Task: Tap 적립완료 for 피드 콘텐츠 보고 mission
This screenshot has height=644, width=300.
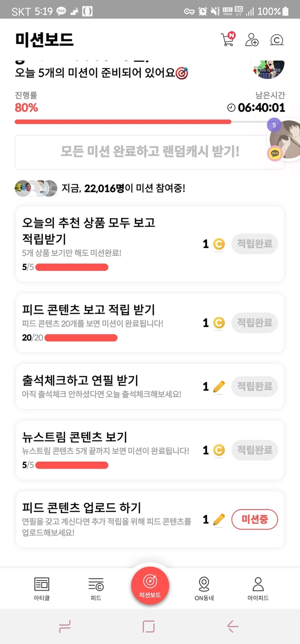Action: 255,323
